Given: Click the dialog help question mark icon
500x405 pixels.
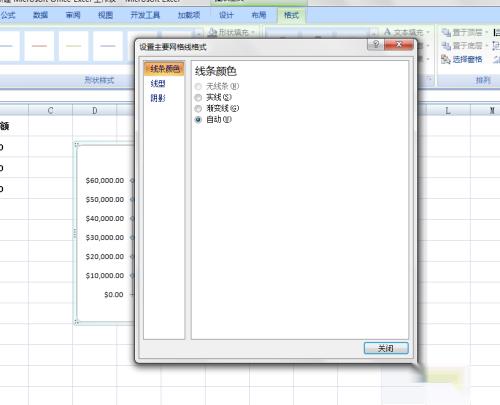Looking at the screenshot, I should tap(375, 44).
